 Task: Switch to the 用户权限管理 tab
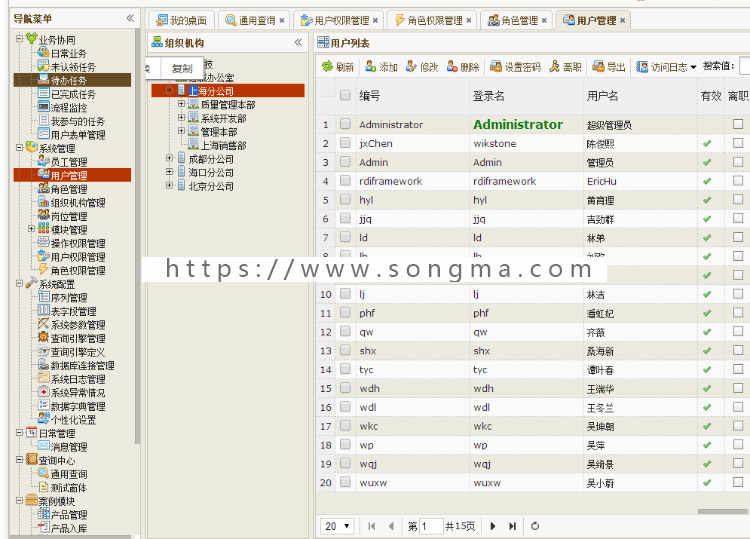tap(339, 21)
